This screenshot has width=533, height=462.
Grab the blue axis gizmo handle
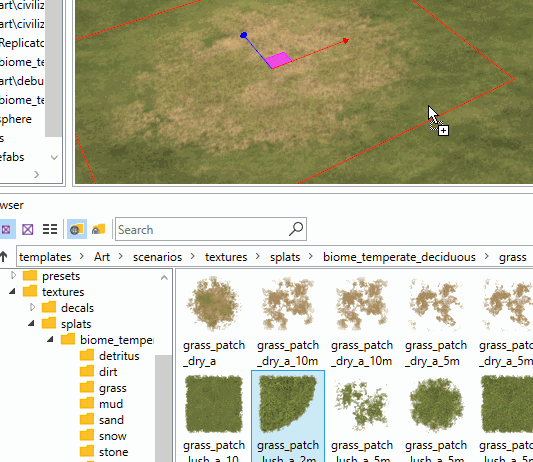(x=243, y=35)
